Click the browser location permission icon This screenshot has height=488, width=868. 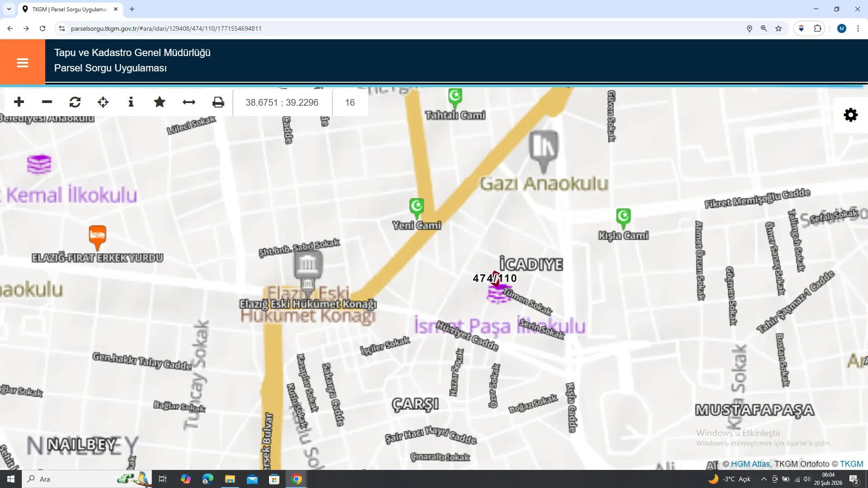click(750, 28)
